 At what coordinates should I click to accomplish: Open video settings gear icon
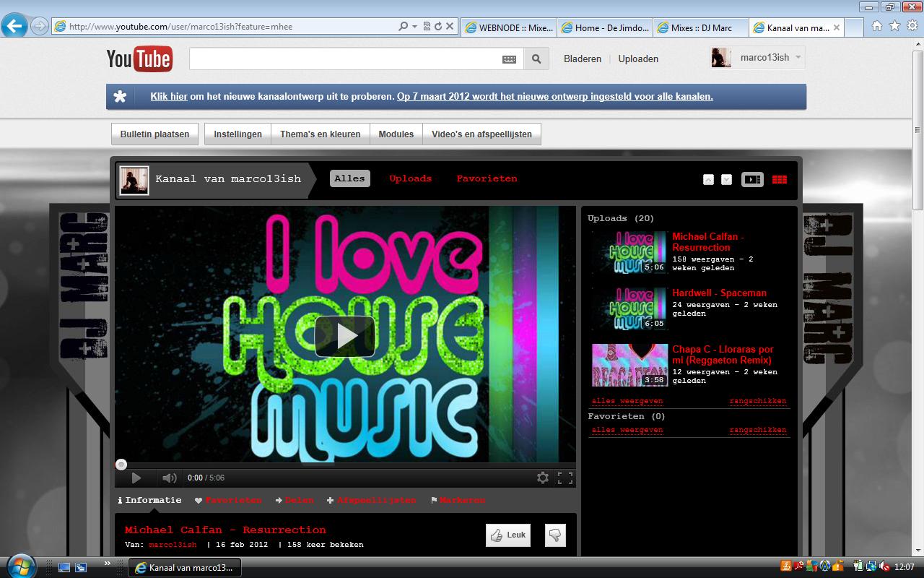(543, 478)
